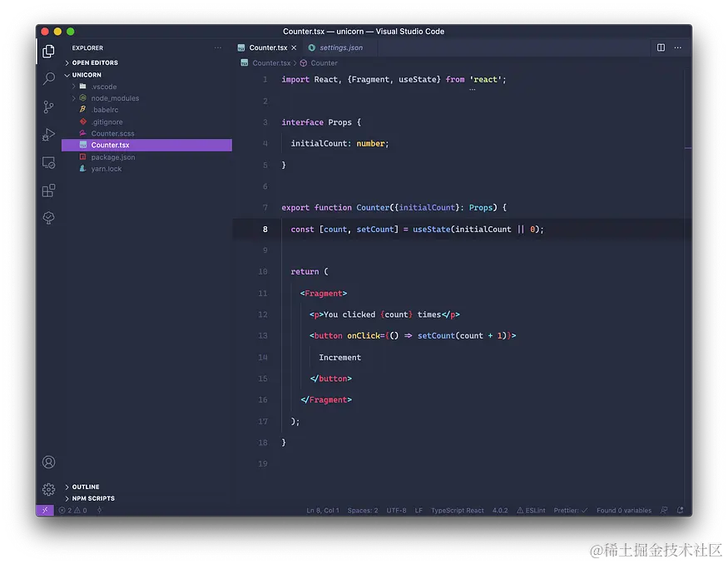Change the indentation via Spaces: 2

tap(363, 510)
